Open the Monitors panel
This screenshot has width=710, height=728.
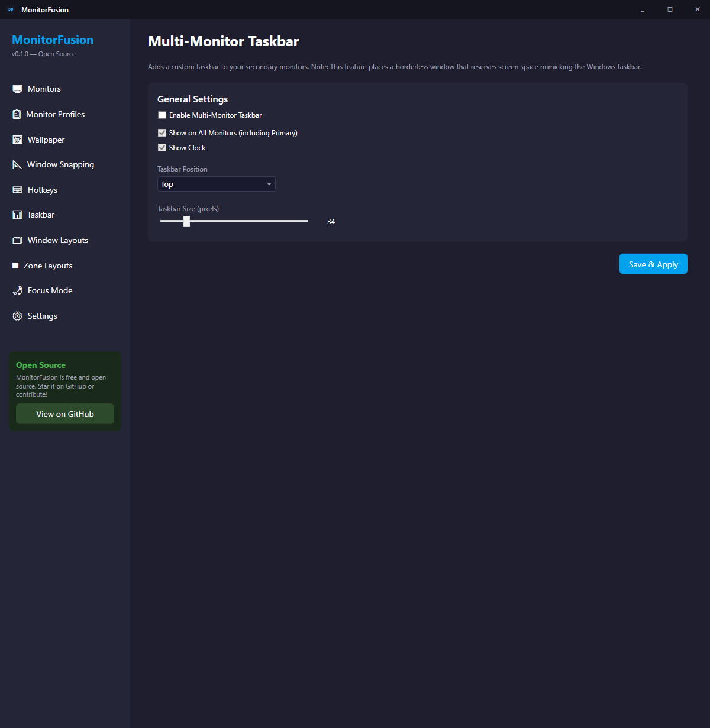point(44,89)
